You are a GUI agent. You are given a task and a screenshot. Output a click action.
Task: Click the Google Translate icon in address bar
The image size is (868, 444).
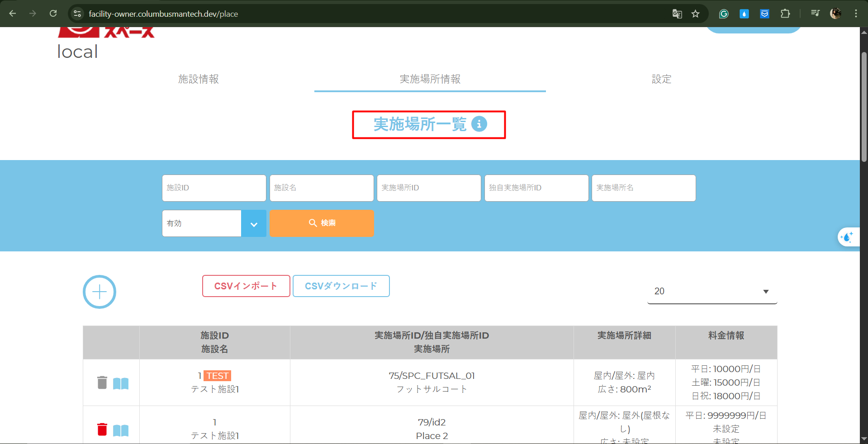(677, 14)
